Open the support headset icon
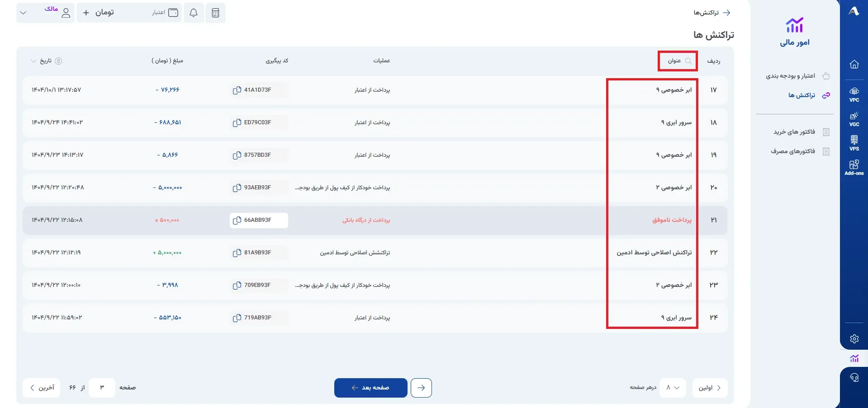Viewport: 868px width, 408px height. coord(854,378)
